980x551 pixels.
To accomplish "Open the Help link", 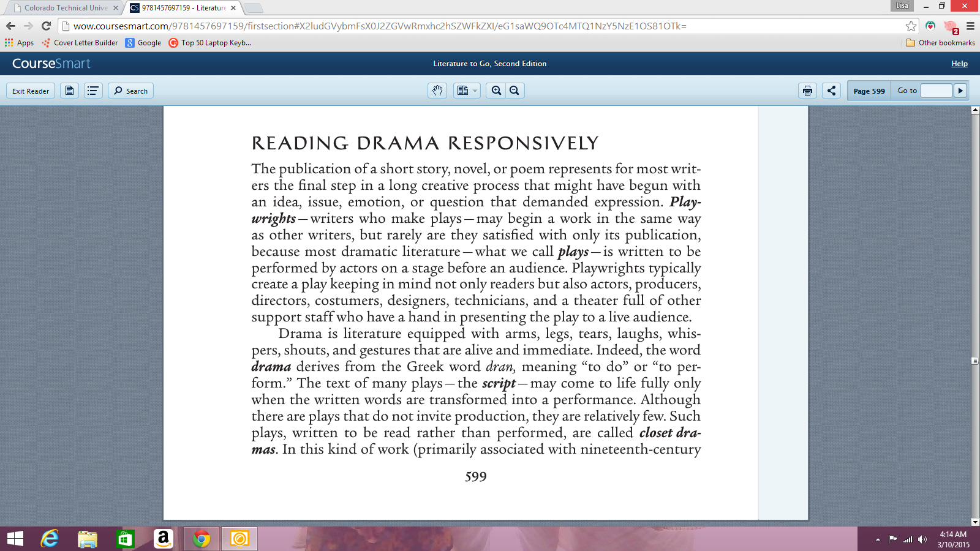I will pos(959,64).
